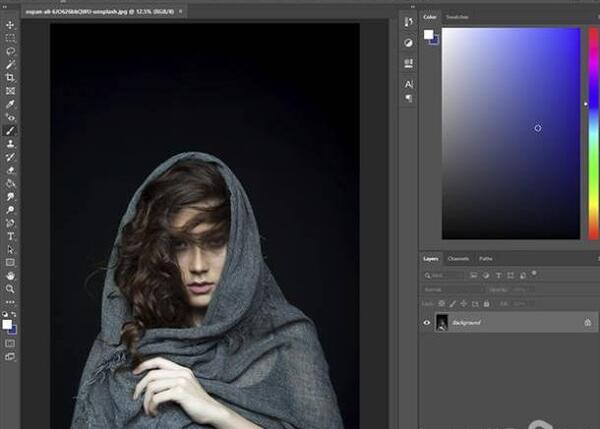This screenshot has height=429, width=600.
Task: Select the Magic Wand tool
Action: 10,64
